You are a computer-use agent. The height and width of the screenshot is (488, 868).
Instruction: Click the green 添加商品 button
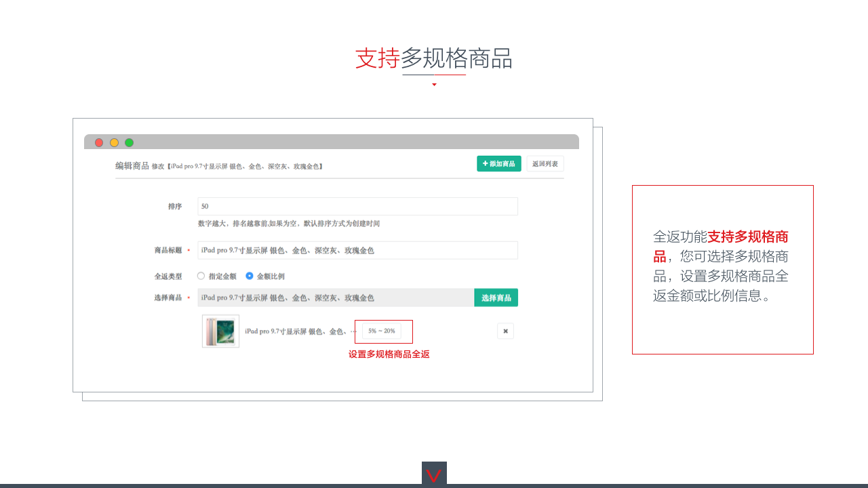click(x=498, y=163)
